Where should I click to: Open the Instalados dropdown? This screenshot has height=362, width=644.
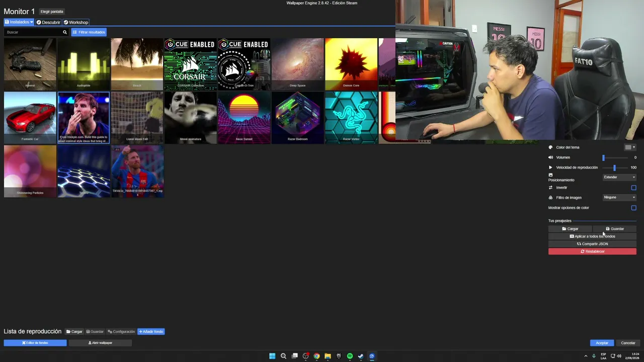19,22
